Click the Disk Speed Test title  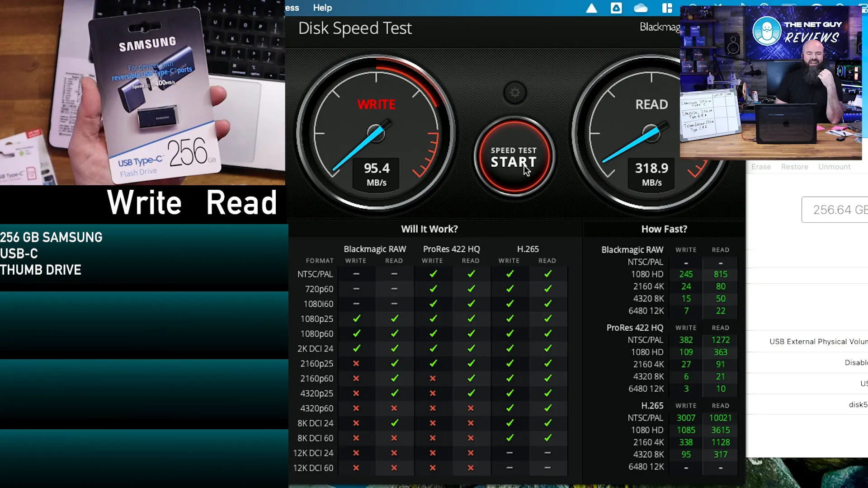(355, 28)
